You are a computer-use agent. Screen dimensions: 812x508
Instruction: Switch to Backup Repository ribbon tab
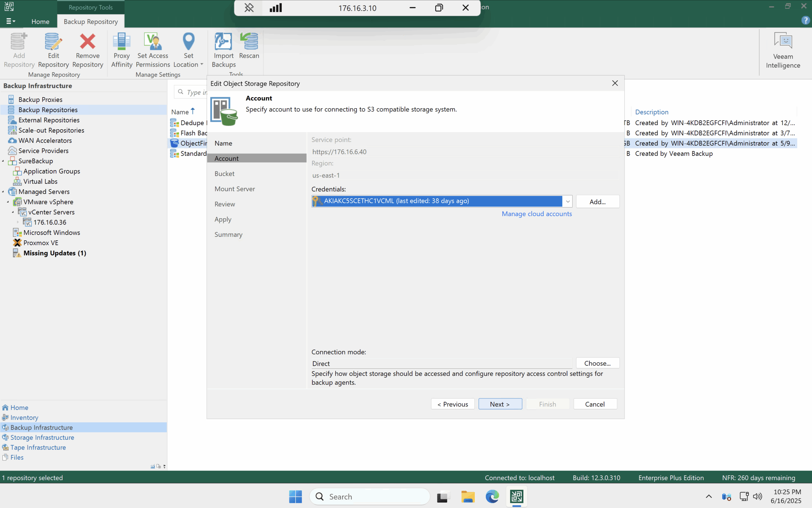(91, 22)
